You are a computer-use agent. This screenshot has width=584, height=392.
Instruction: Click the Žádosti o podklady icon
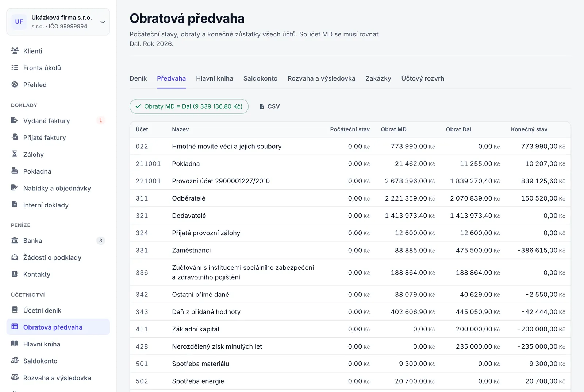click(15, 257)
